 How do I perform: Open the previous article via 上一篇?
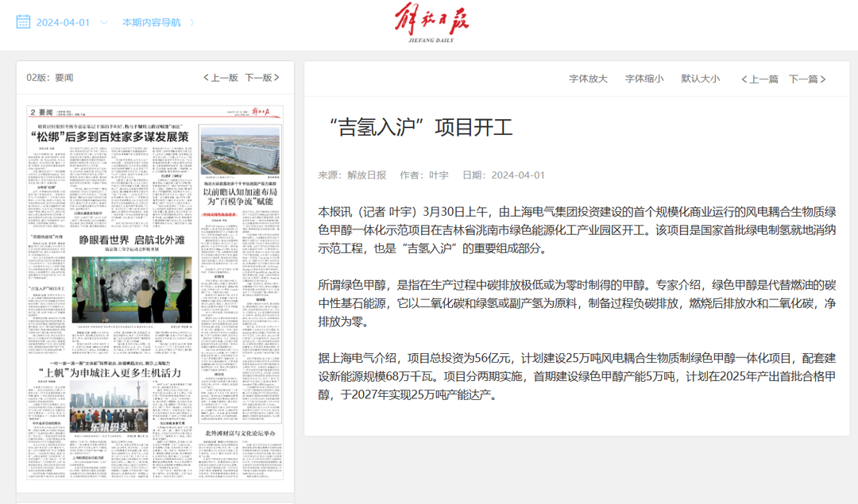coord(759,79)
